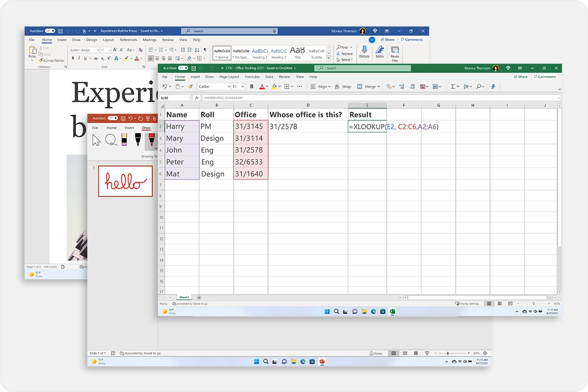This screenshot has height=392, width=588.
Task: Expand the Excel formula bar chevron
Action: coord(558,98)
